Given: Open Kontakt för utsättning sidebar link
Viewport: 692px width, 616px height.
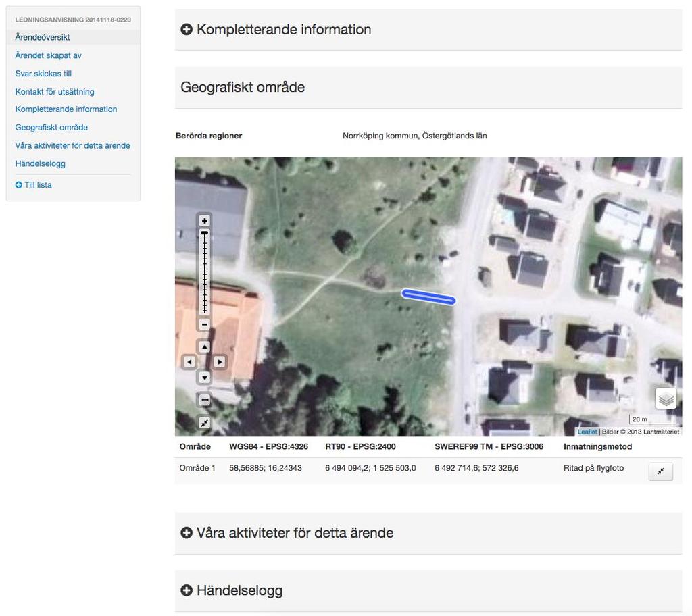Looking at the screenshot, I should 55,91.
